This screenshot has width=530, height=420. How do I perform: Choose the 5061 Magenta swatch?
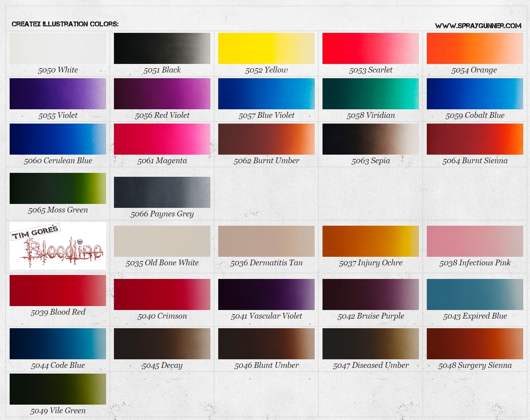click(162, 139)
